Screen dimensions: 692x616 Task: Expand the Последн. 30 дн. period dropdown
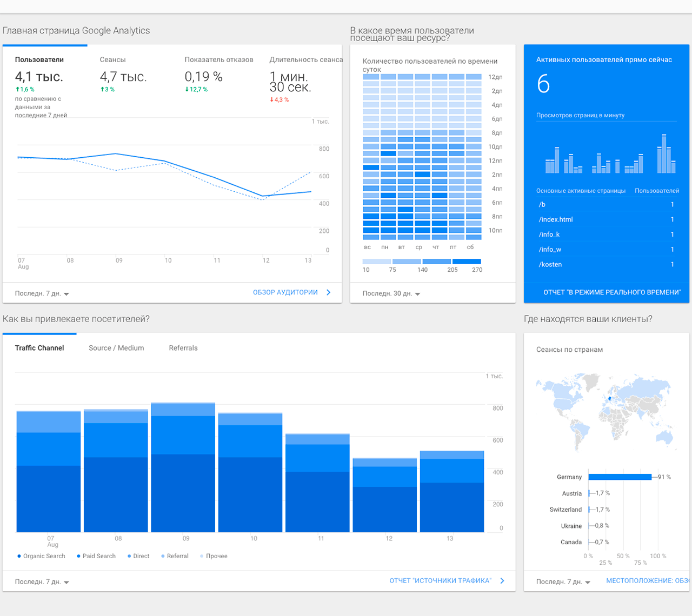(391, 293)
